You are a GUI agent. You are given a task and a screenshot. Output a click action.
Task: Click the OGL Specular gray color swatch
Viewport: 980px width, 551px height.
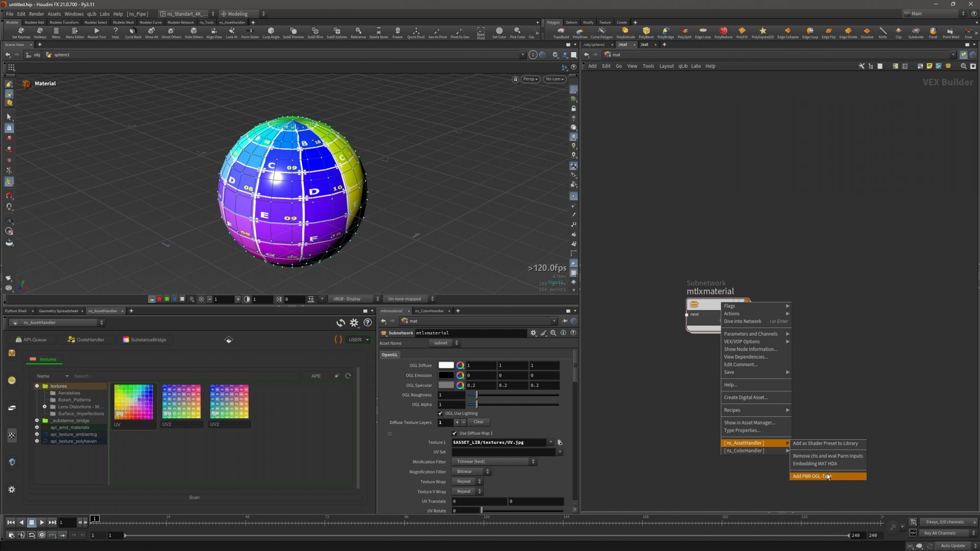pos(446,385)
